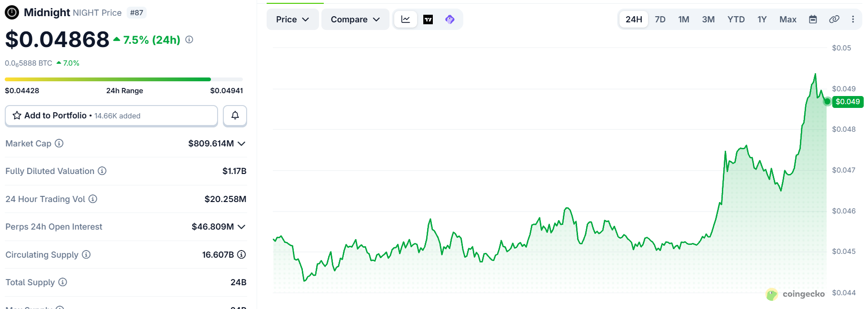The height and width of the screenshot is (309, 868).
Task: Open the Price dropdown
Action: (292, 19)
